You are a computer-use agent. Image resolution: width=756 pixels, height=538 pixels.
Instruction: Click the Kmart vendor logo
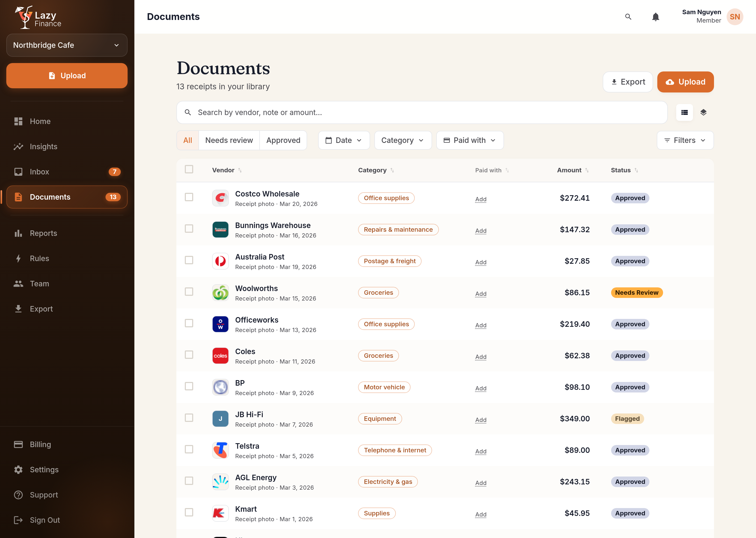pyautogui.click(x=220, y=513)
